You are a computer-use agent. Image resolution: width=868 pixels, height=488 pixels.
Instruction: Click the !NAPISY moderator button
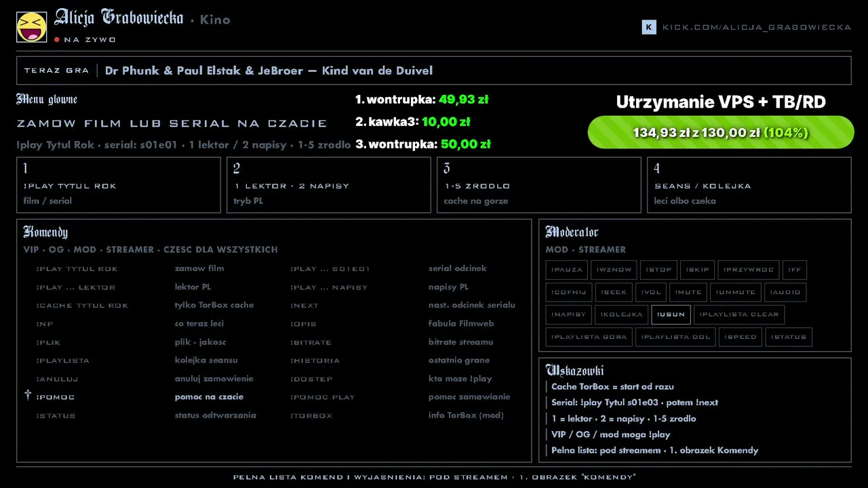(x=568, y=314)
